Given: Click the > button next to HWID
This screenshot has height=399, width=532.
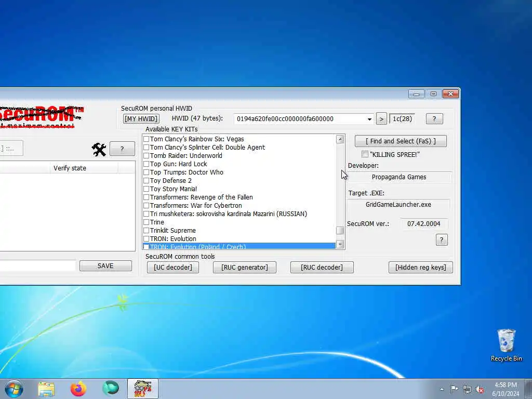Looking at the screenshot, I should tap(381, 119).
